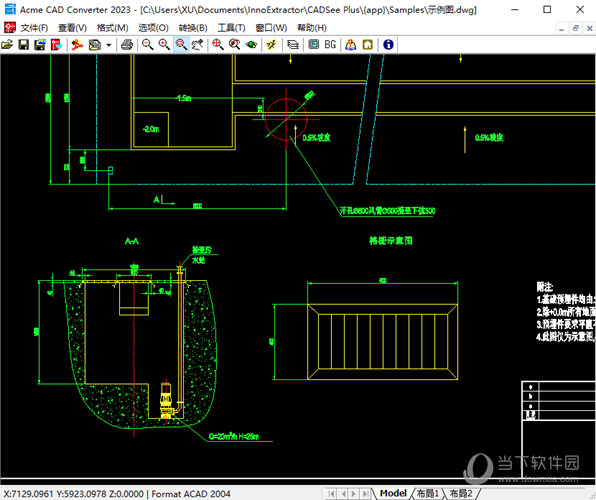Click the yellow pump symbol in section

pos(166,400)
